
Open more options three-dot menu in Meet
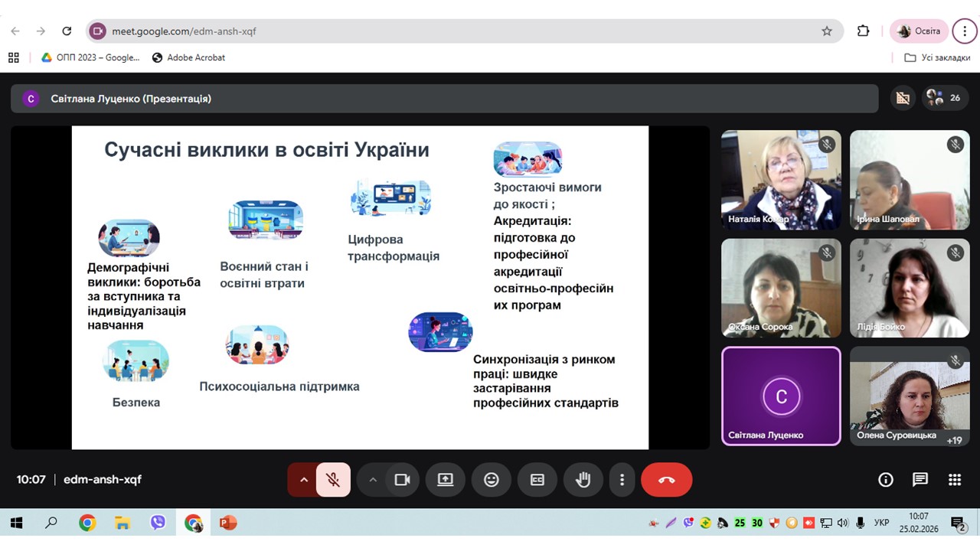pyautogui.click(x=622, y=480)
